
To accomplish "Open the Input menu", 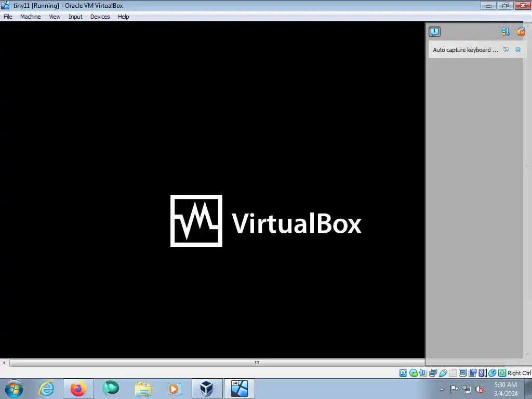I will [x=75, y=17].
